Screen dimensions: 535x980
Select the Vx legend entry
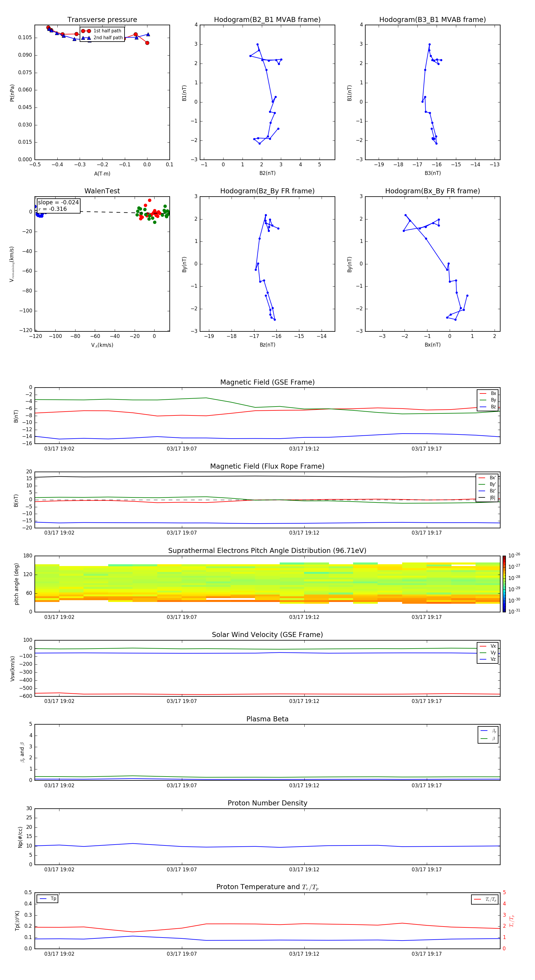(x=488, y=646)
